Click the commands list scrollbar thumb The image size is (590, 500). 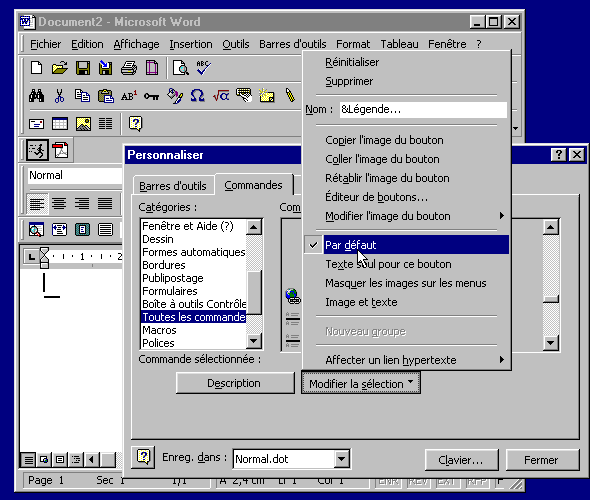(x=551, y=299)
